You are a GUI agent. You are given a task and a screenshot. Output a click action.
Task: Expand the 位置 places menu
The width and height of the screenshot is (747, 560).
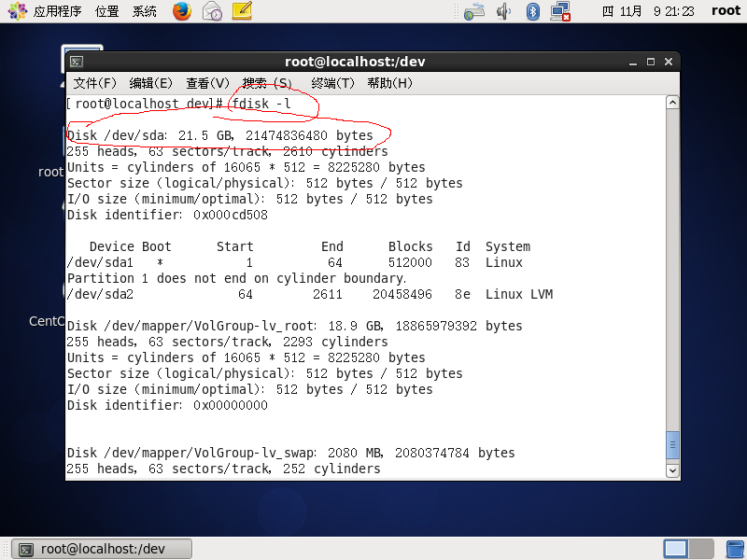(106, 11)
